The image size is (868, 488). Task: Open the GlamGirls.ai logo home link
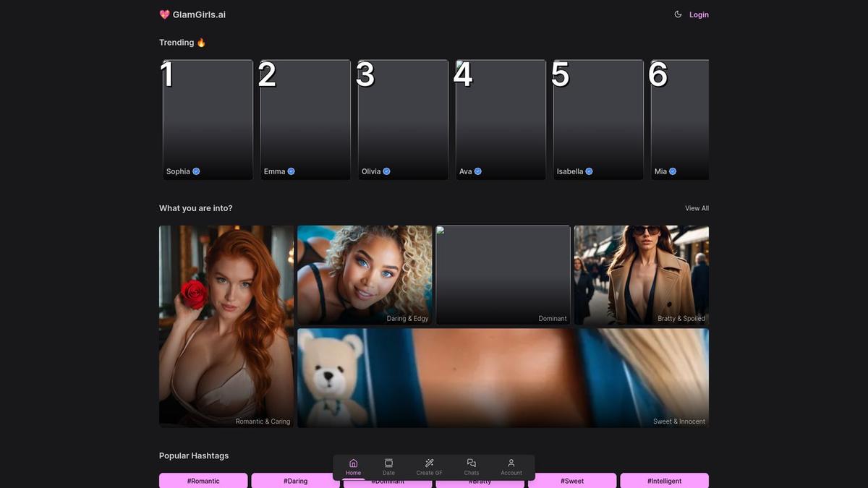click(x=192, y=14)
